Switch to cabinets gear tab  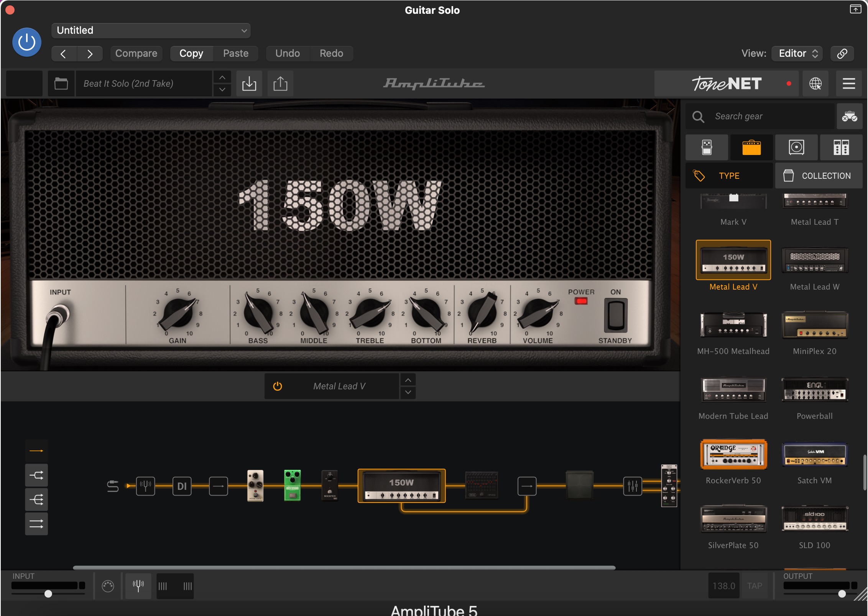coord(796,147)
